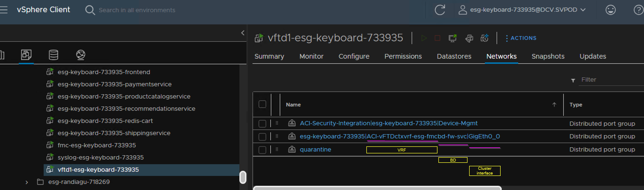
Task: Switch to the Configure tab
Action: point(354,57)
